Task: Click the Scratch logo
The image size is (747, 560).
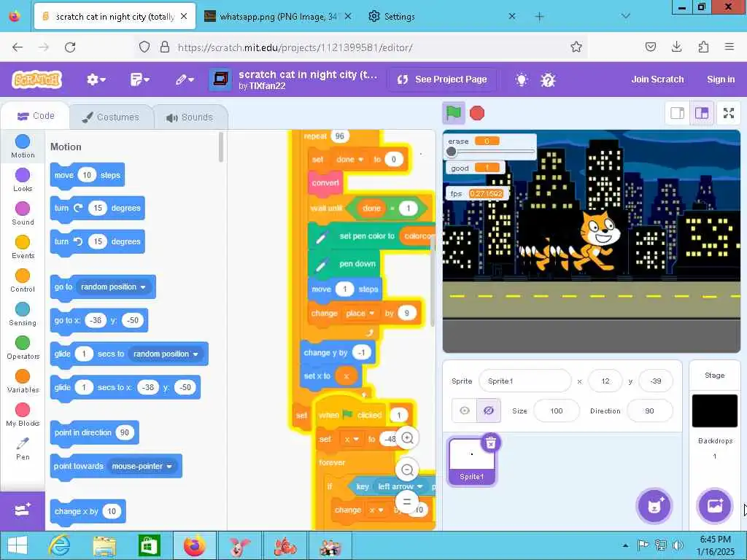Action: [37, 79]
